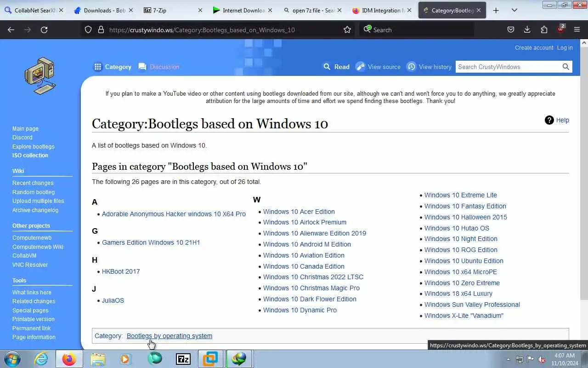The height and width of the screenshot is (368, 588).
Task: Open the Discussion page tab
Action: tap(158, 67)
